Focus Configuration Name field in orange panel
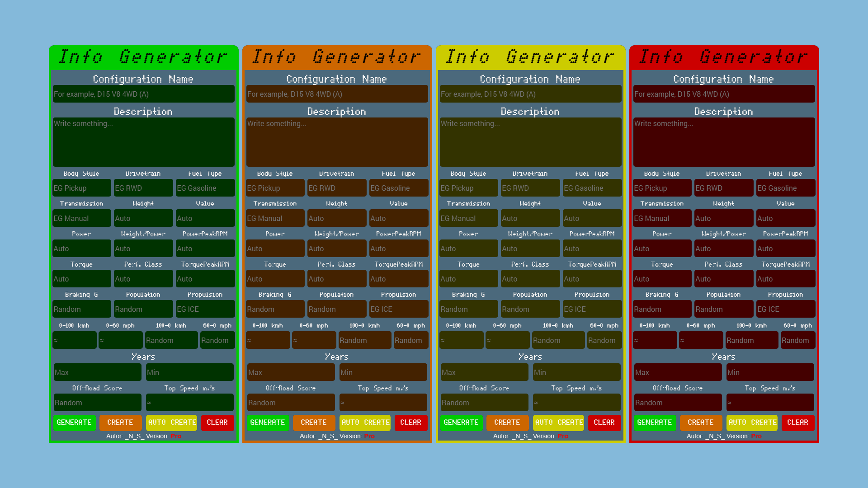The height and width of the screenshot is (488, 868). (x=337, y=94)
